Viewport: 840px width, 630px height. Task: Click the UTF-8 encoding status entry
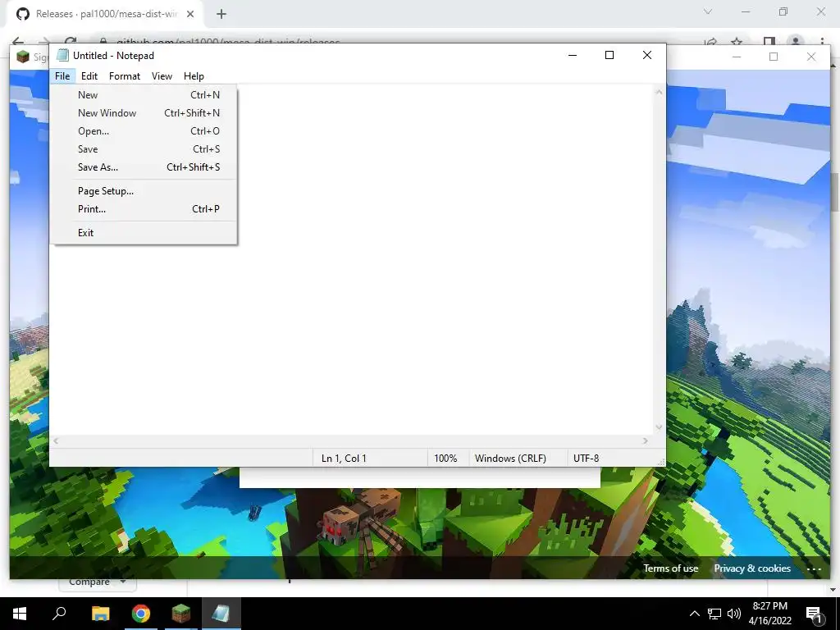tap(586, 459)
